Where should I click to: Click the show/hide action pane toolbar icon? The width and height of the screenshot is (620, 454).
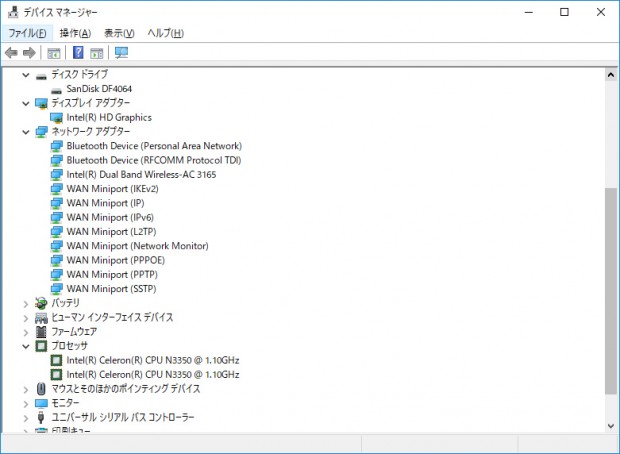point(96,53)
